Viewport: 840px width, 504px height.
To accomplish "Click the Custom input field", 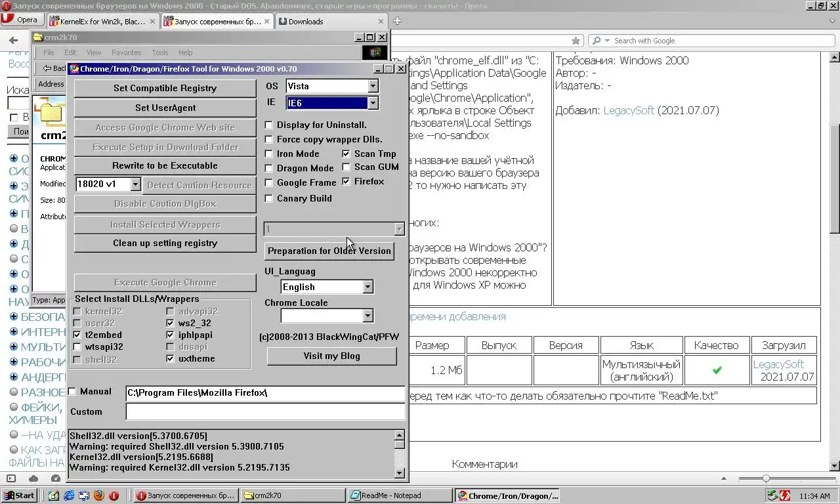I will 265,411.
